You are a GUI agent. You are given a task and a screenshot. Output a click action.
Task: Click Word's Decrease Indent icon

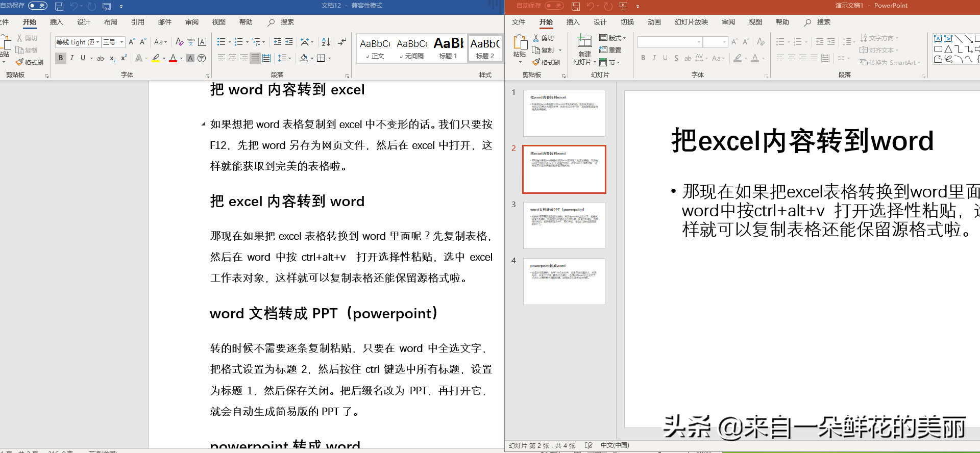pyautogui.click(x=278, y=42)
